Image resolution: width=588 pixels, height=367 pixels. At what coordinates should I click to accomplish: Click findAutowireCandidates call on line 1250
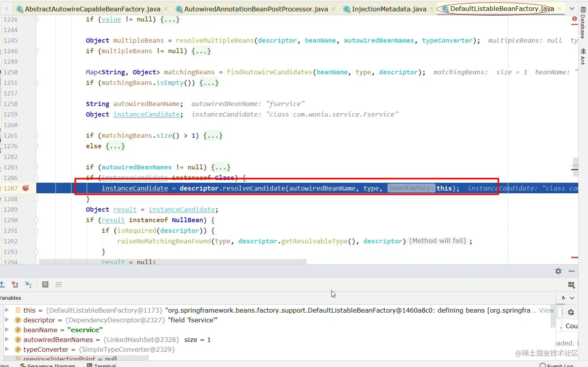tap(269, 72)
